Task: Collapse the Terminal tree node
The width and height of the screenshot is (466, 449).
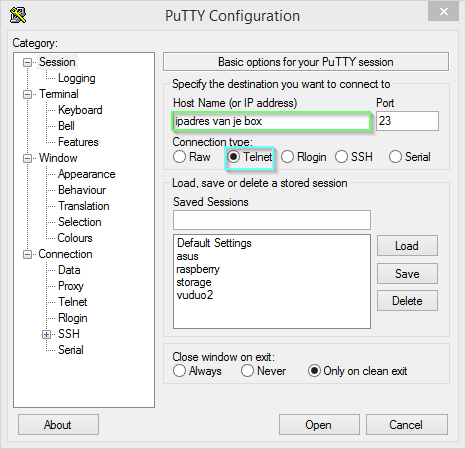Action: coord(27,94)
